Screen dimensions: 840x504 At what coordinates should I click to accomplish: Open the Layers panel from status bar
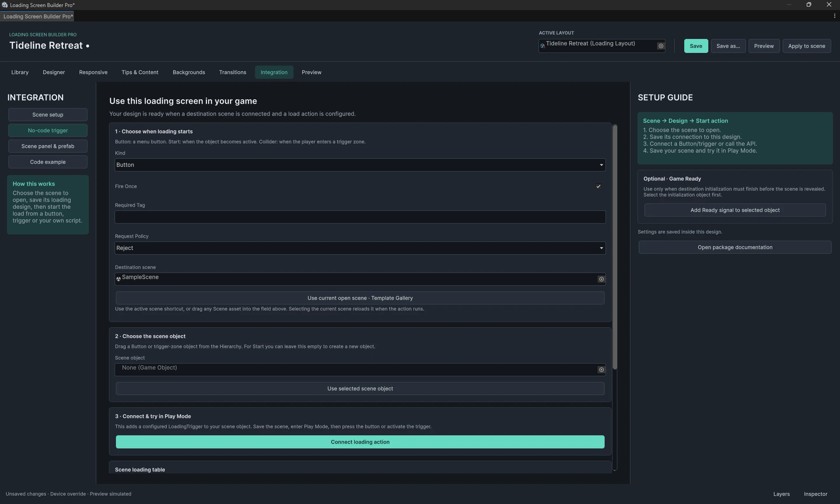(781, 494)
